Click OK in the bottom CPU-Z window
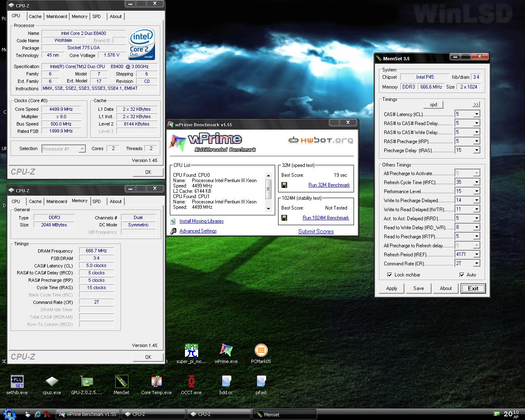Screen dimensions: 525x420 coord(148,357)
